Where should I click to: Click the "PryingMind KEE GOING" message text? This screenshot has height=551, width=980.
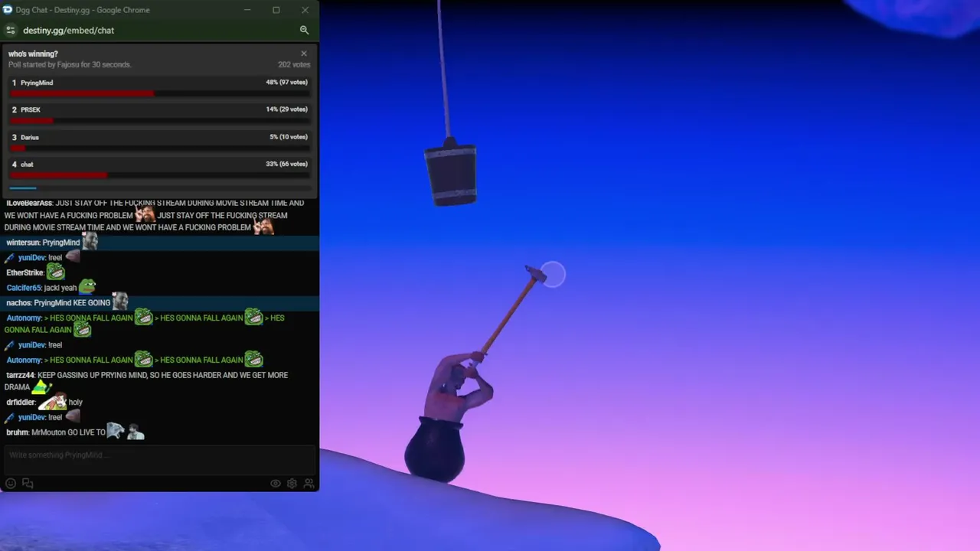(72, 303)
